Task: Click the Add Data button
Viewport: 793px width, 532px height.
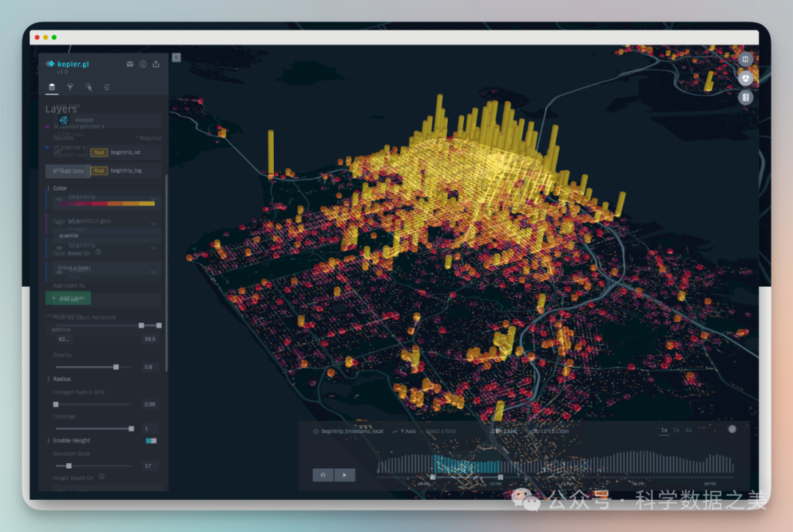Action: [69, 171]
